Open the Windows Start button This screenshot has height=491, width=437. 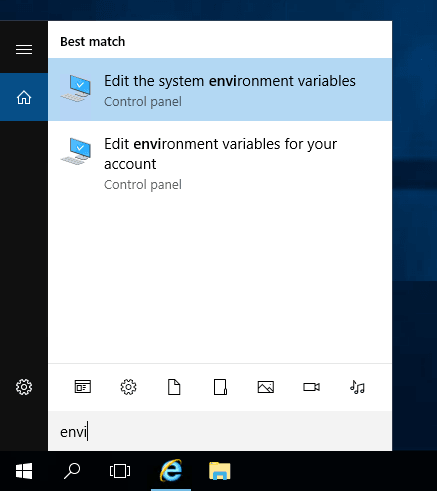24,471
